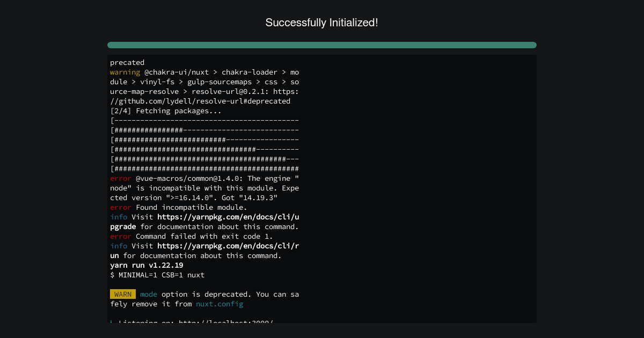Viewport: 644px width, 338px height.
Task: Click the "Listening on: http://localhost:3000/" line
Action: [x=192, y=321]
